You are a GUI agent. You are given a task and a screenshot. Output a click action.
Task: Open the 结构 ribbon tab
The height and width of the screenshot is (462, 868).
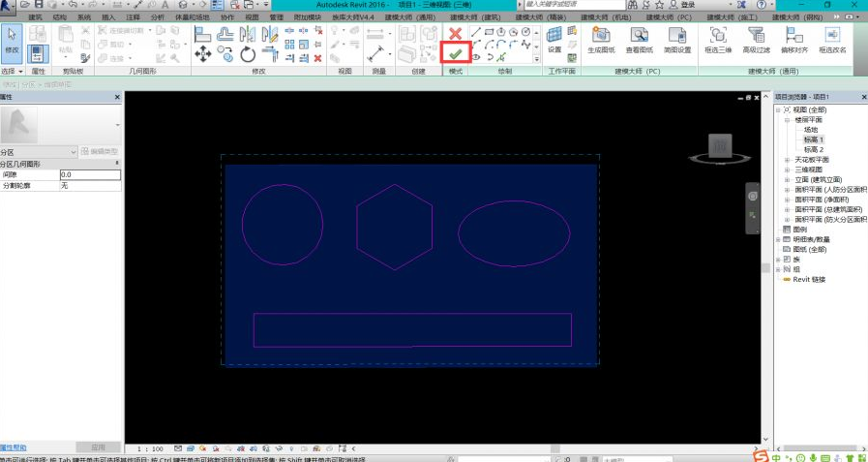59,17
